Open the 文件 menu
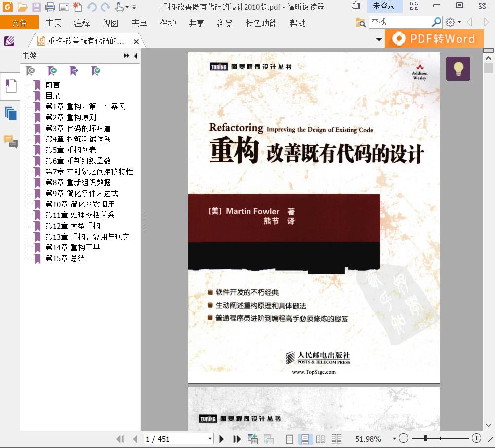 click(19, 23)
